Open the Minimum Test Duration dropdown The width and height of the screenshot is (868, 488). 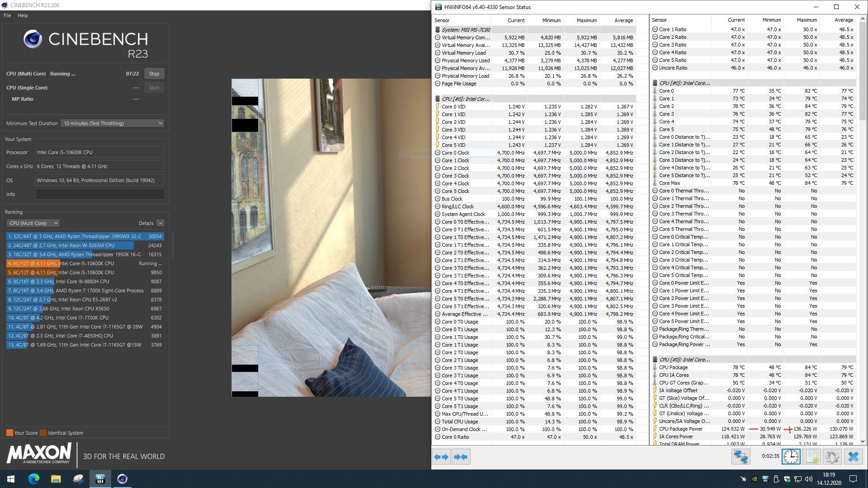pos(113,123)
